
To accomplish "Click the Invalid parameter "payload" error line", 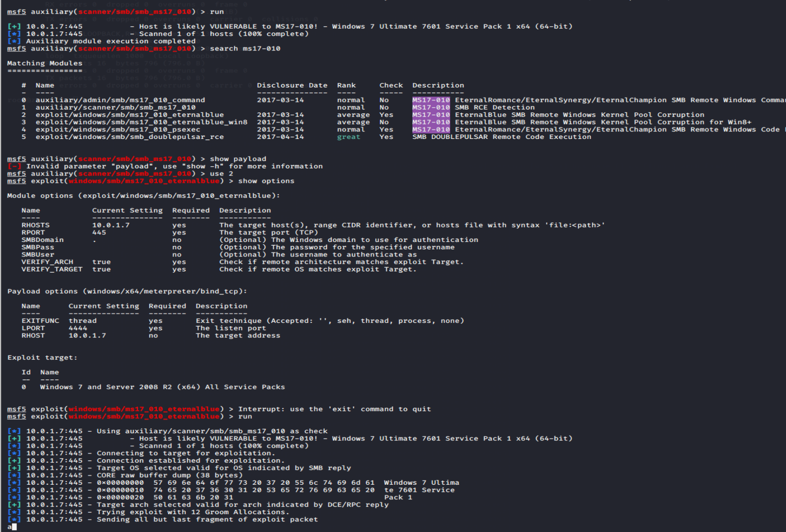I will (165, 167).
